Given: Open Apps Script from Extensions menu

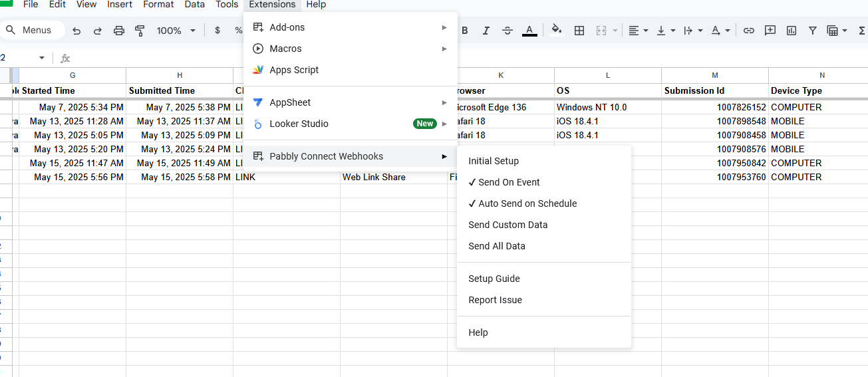Looking at the screenshot, I should [294, 70].
